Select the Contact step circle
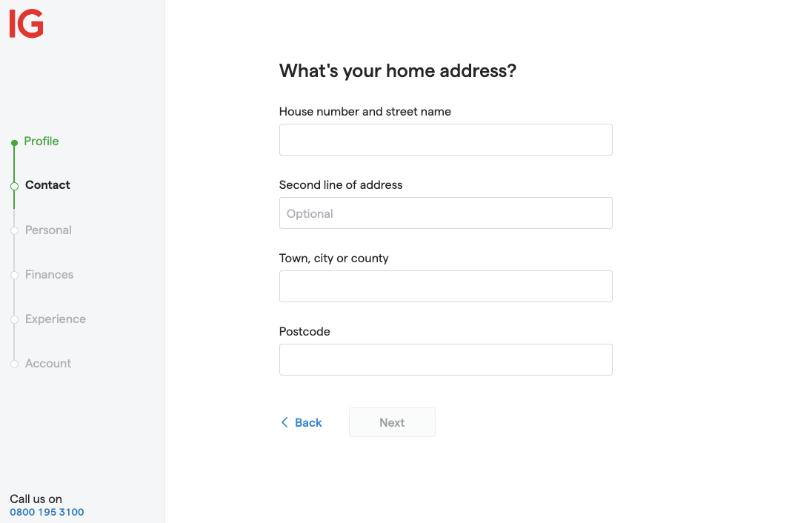 coord(15,186)
